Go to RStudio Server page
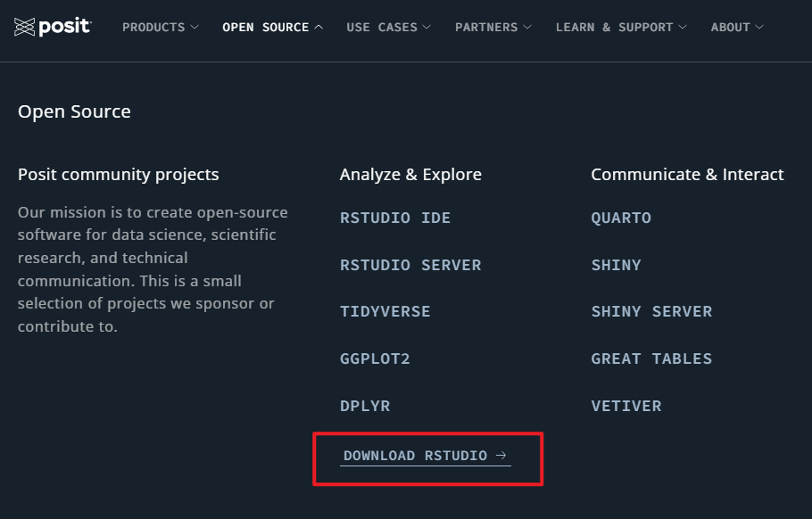812x519 pixels. tap(410, 265)
